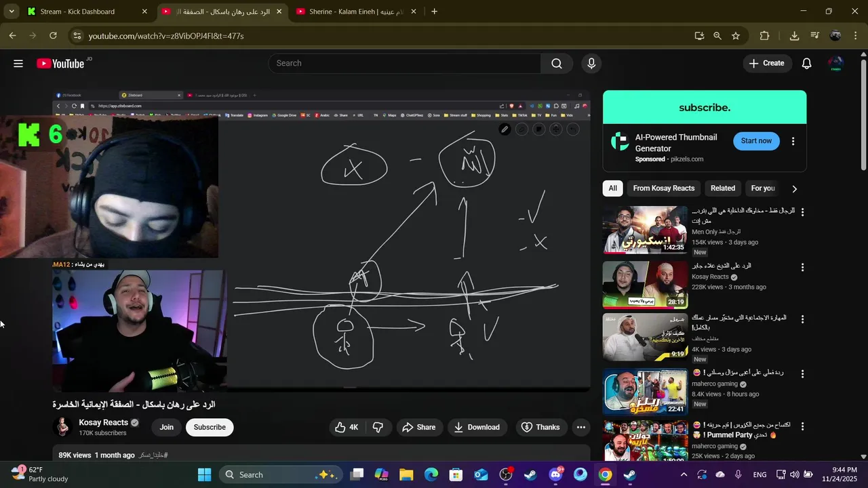Select the For you chip

tap(763, 188)
